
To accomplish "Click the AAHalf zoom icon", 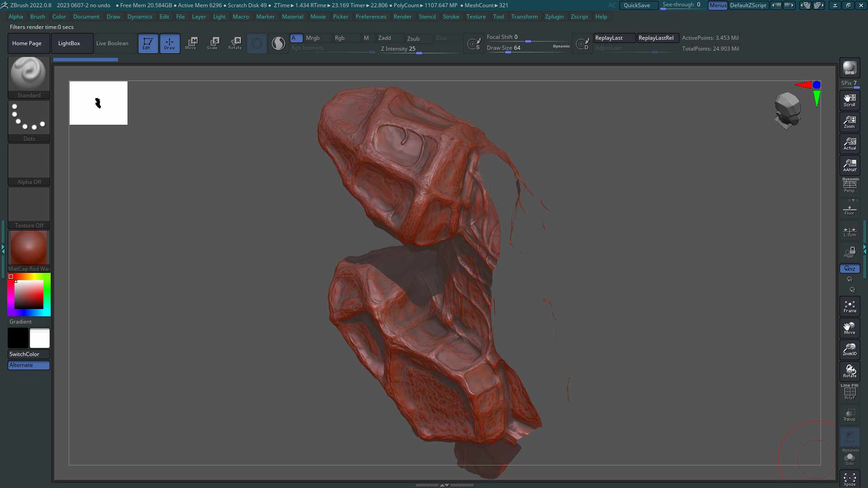I will (849, 165).
